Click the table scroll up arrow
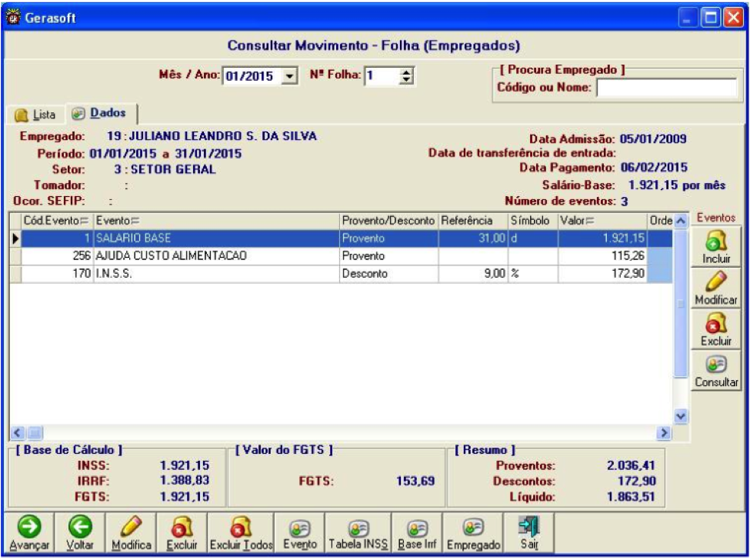 click(x=681, y=221)
